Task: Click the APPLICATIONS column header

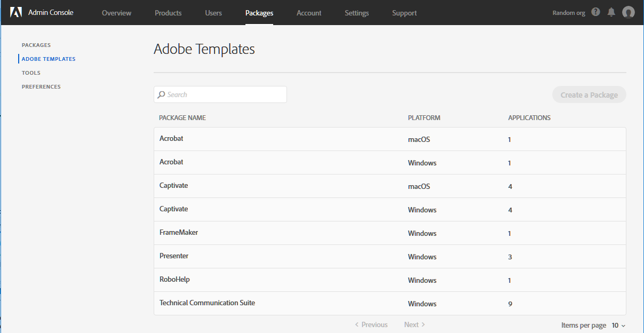Action: click(529, 118)
